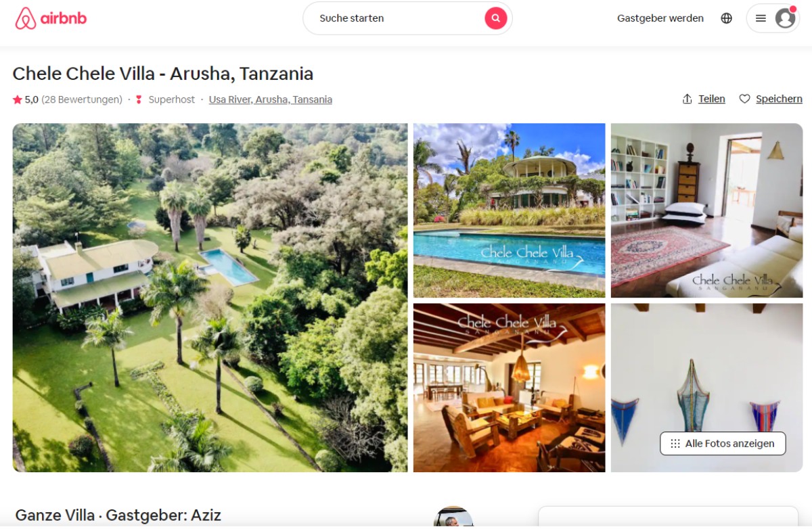
Task: Open the bookshelf room photo
Action: click(x=706, y=210)
